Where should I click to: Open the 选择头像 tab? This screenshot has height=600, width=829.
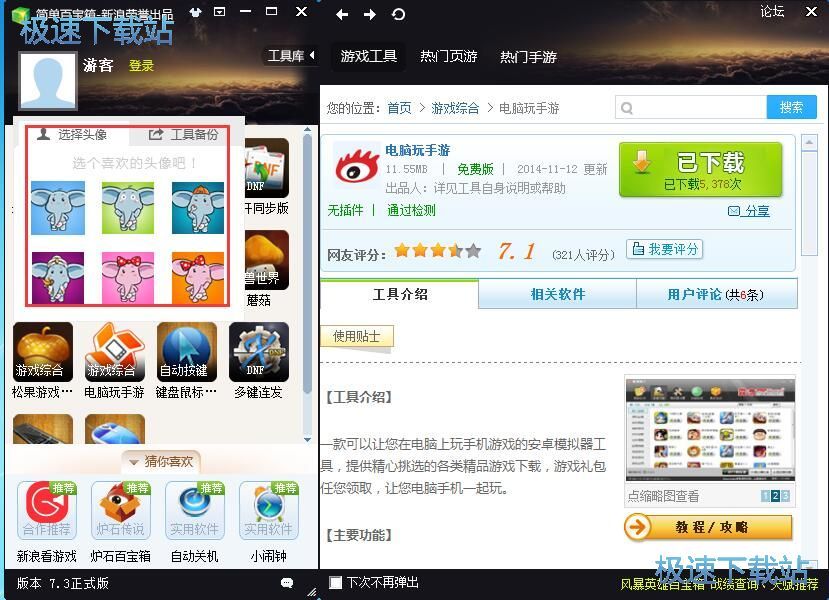[72, 135]
